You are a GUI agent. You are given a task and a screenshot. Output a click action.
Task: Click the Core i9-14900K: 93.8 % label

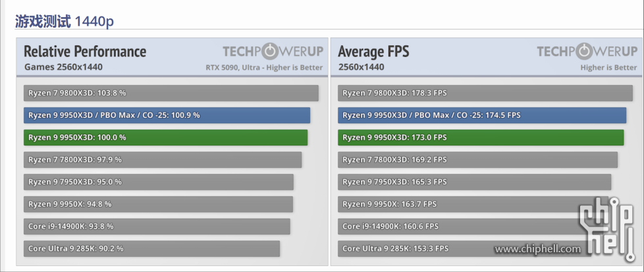click(71, 226)
